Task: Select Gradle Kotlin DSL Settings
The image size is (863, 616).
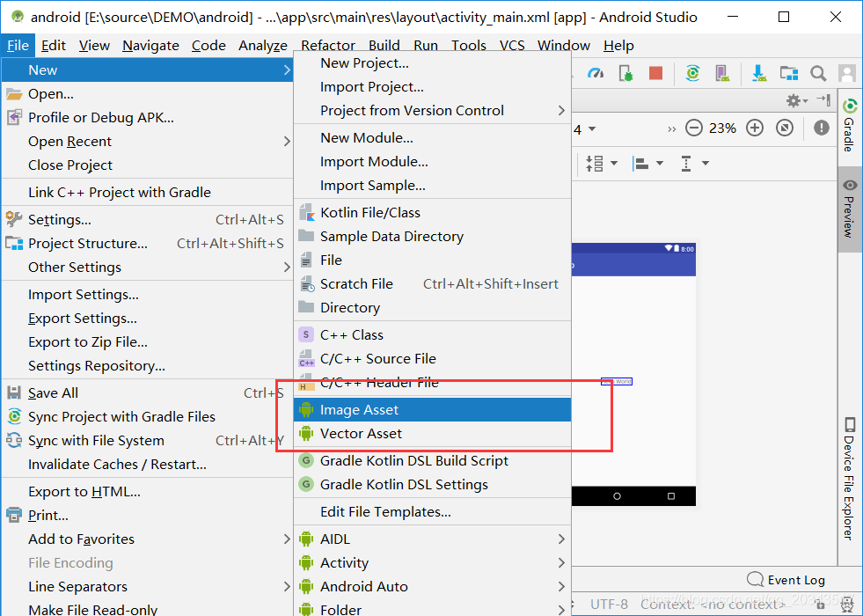Action: 432,484
